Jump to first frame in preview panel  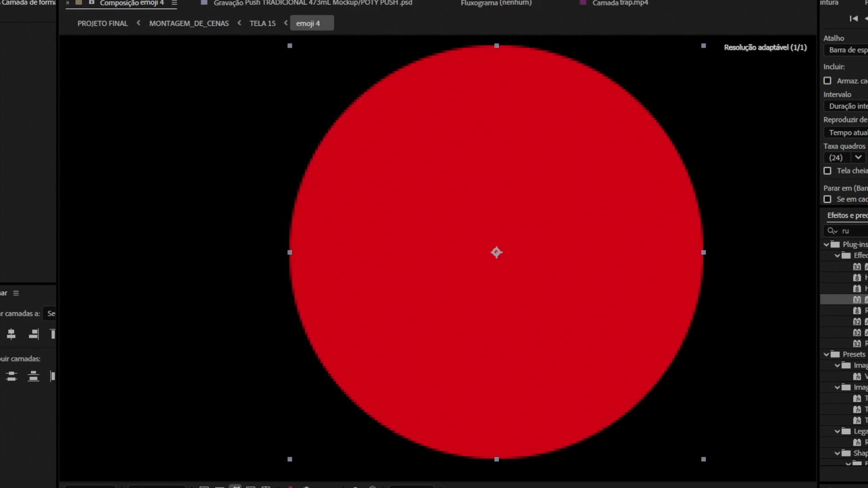pyautogui.click(x=854, y=19)
